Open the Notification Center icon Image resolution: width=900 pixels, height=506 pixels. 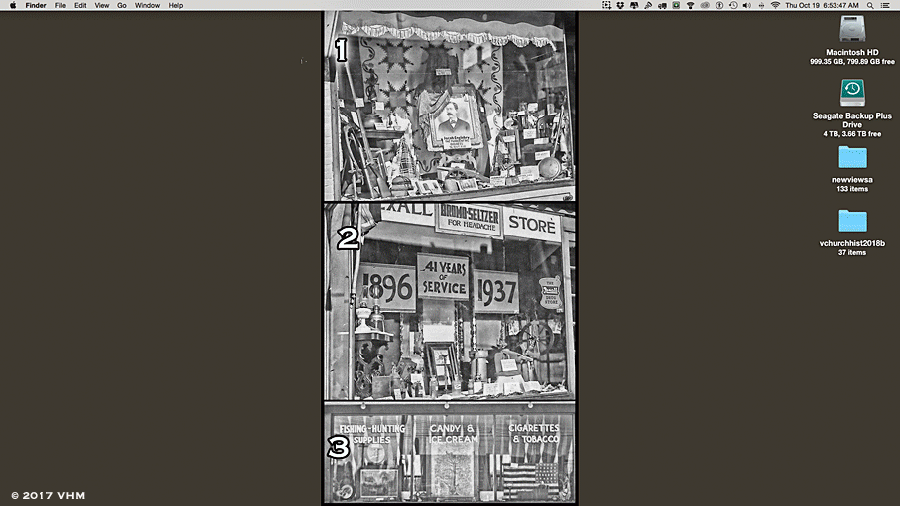pos(885,5)
